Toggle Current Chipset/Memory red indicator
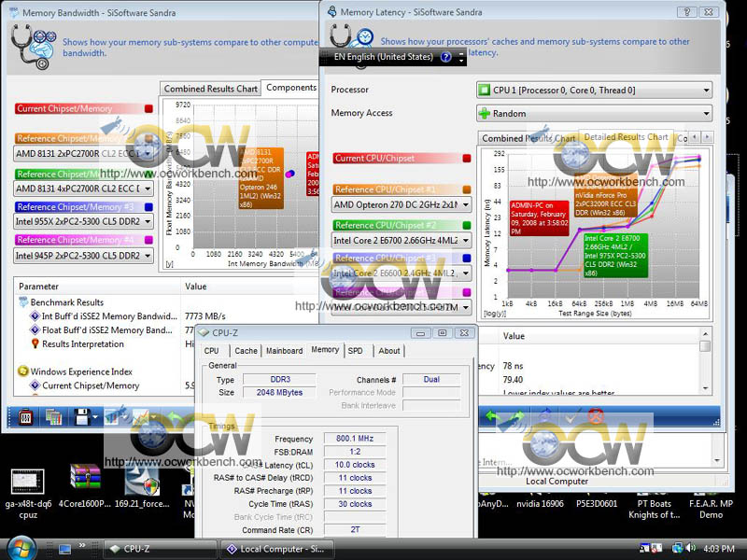747x560 pixels. [x=148, y=109]
